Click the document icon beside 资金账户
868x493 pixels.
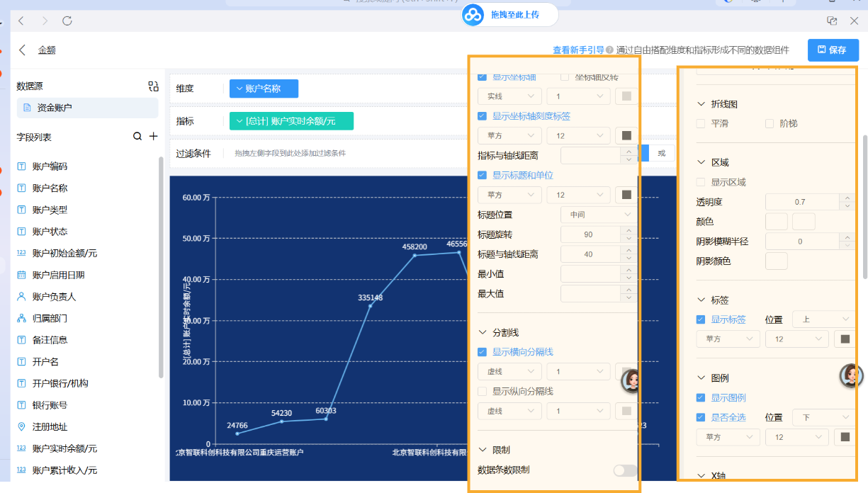(27, 108)
